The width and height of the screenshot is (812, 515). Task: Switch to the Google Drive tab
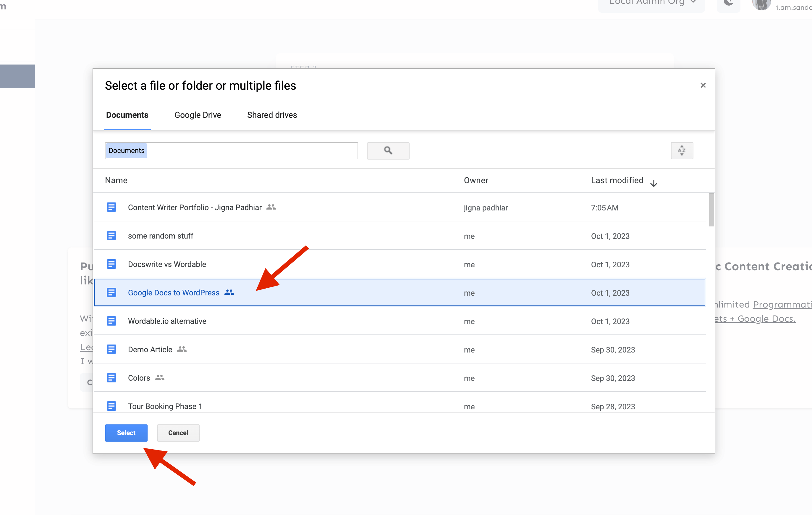pos(198,115)
